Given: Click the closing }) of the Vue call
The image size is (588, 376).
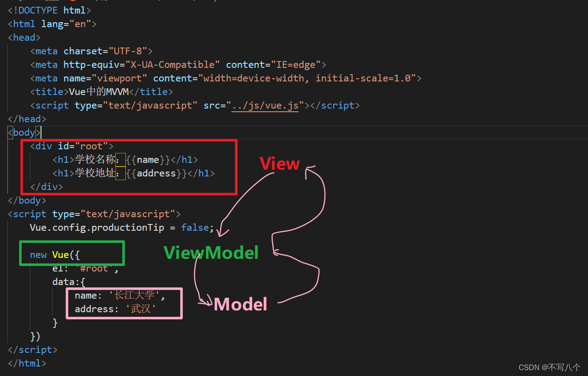Looking at the screenshot, I should point(35,336).
